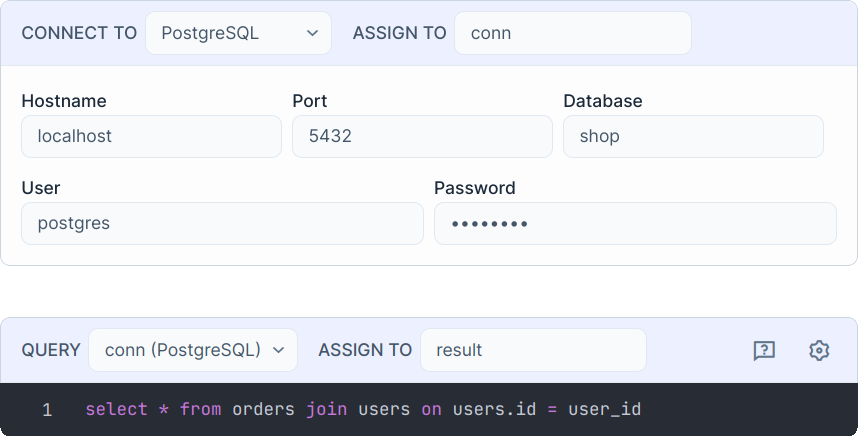The image size is (858, 436).
Task: Click line number 1 in editor gutter
Action: click(x=47, y=410)
